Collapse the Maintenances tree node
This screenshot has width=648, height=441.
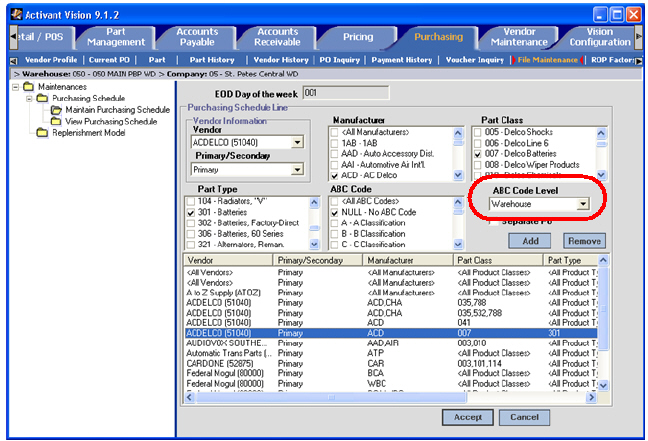tap(16, 87)
